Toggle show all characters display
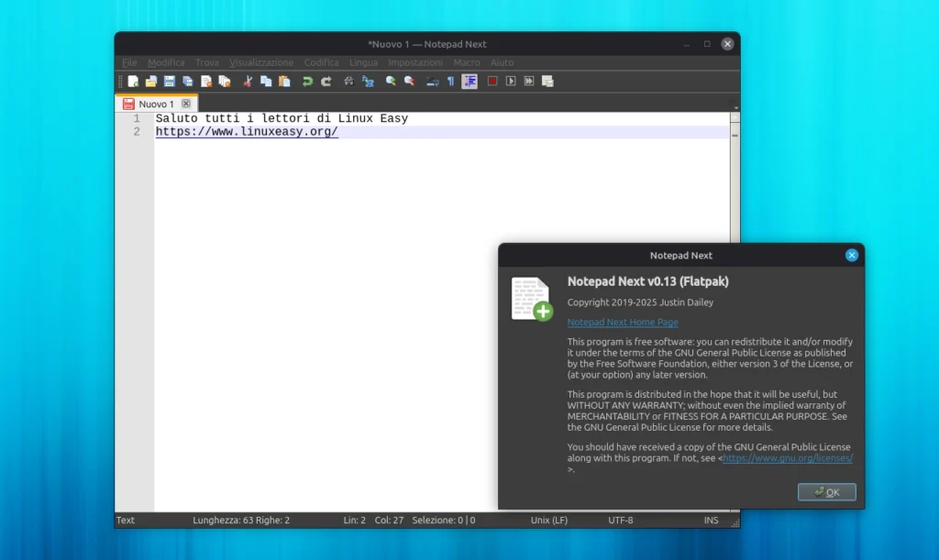 point(449,81)
